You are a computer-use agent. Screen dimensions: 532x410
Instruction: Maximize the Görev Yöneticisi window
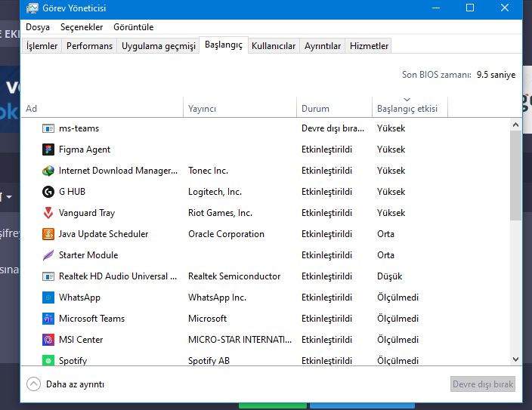click(x=470, y=8)
